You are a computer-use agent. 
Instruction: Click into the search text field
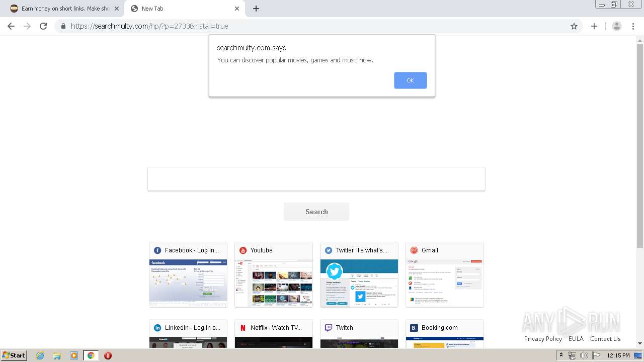click(x=316, y=179)
